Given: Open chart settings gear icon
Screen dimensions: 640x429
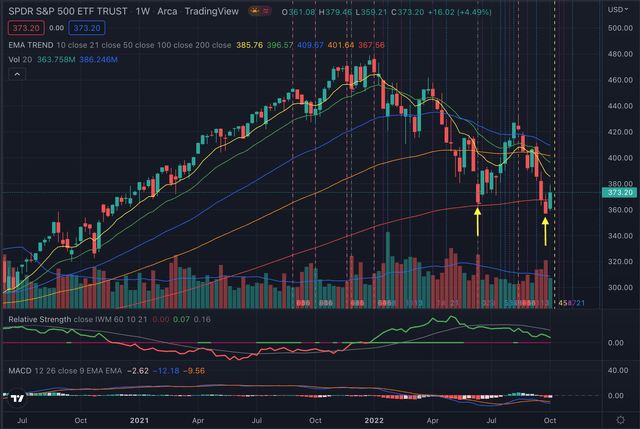Looking at the screenshot, I should coord(620,420).
